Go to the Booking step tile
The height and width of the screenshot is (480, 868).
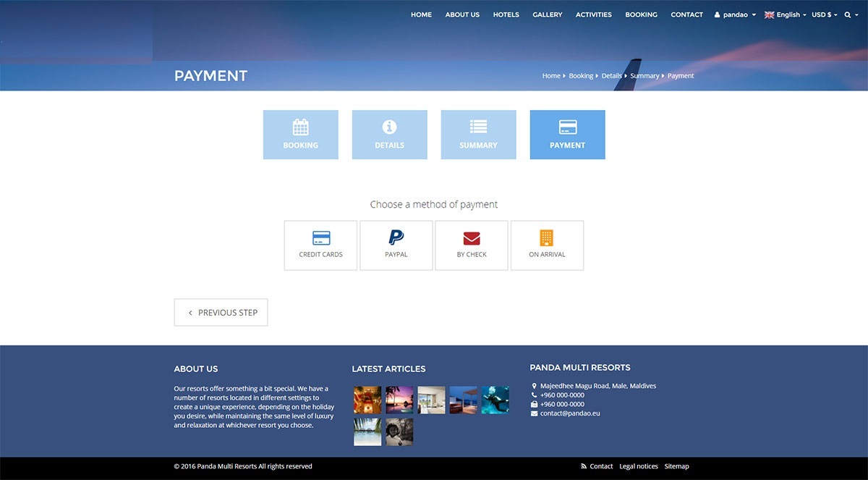point(301,135)
